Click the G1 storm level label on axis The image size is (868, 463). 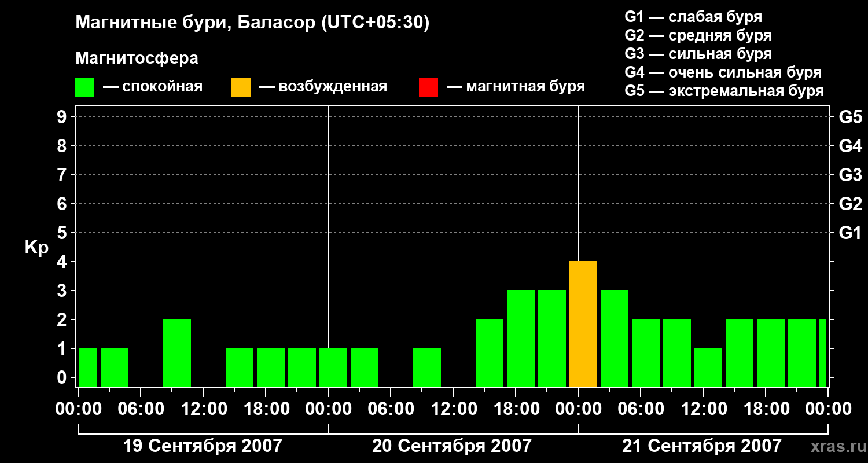coord(850,233)
